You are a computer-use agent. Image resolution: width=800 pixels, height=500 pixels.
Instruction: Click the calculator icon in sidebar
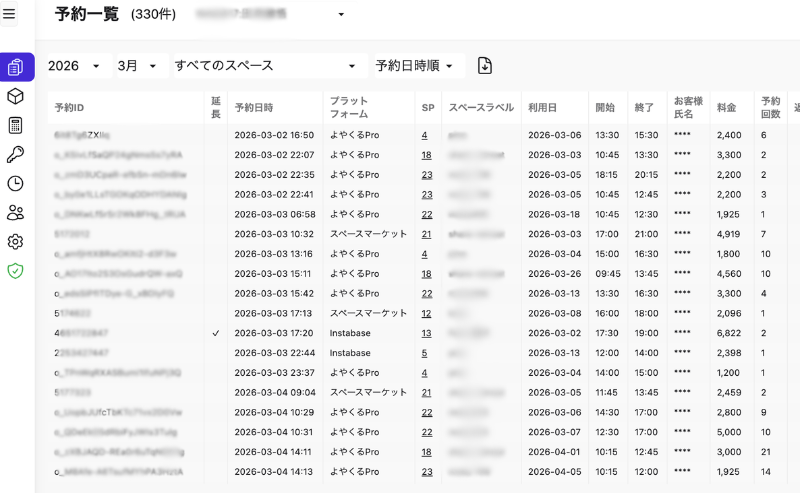(x=16, y=125)
